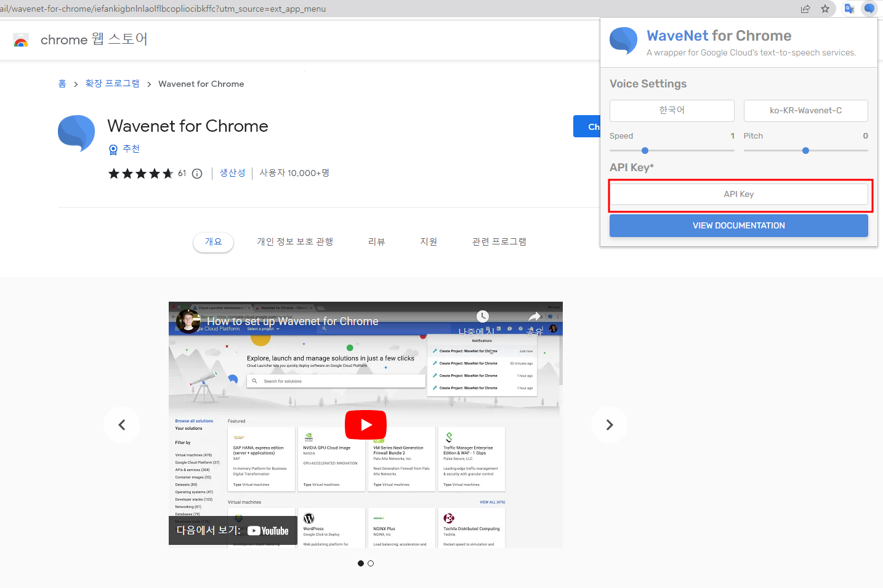Click the Chrome Web Store rainbow logo
883x588 pixels.
(x=21, y=41)
